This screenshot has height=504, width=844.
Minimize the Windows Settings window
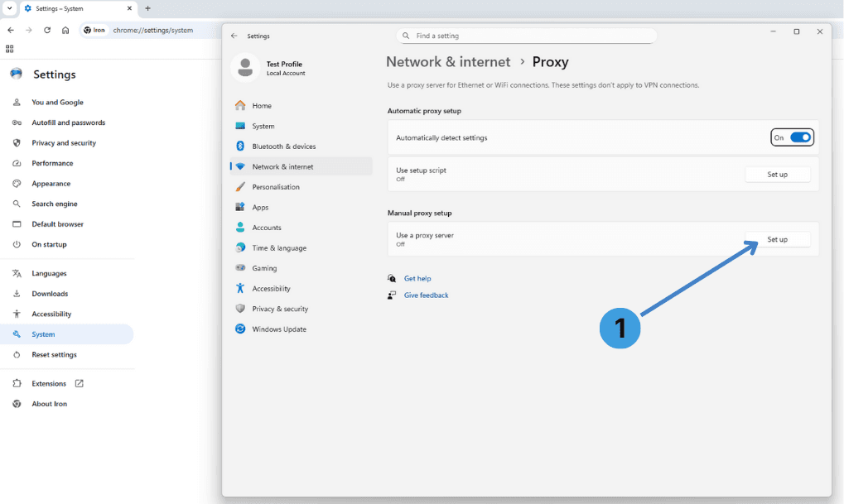773,31
